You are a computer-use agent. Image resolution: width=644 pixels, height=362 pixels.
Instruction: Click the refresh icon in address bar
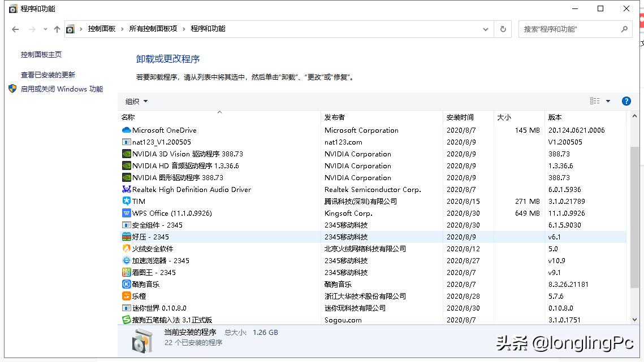pos(503,29)
